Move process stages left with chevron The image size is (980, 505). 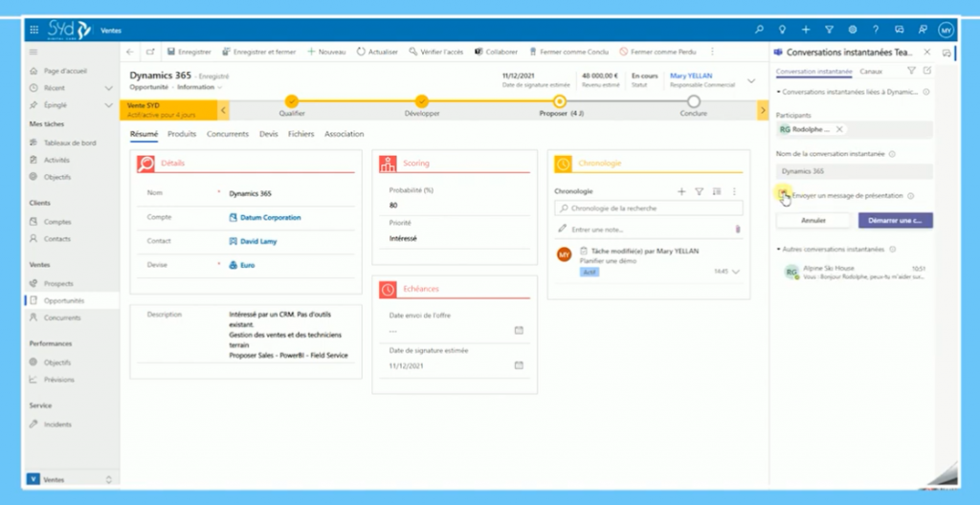coord(224,111)
